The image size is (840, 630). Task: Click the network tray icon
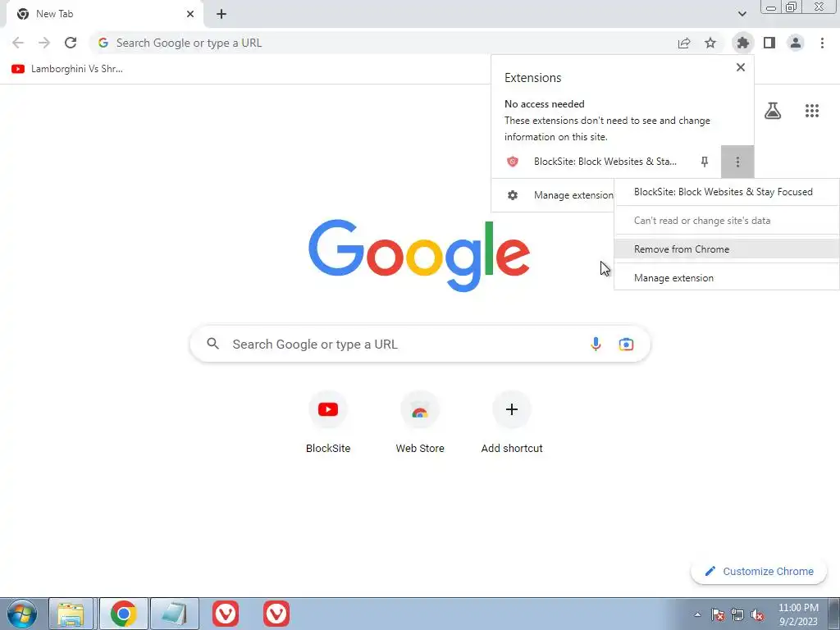737,615
